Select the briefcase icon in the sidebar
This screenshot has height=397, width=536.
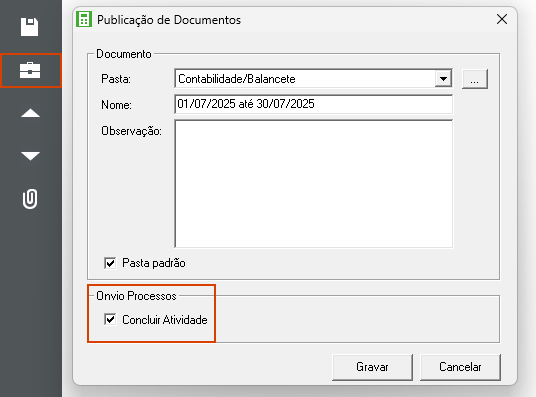pyautogui.click(x=30, y=70)
